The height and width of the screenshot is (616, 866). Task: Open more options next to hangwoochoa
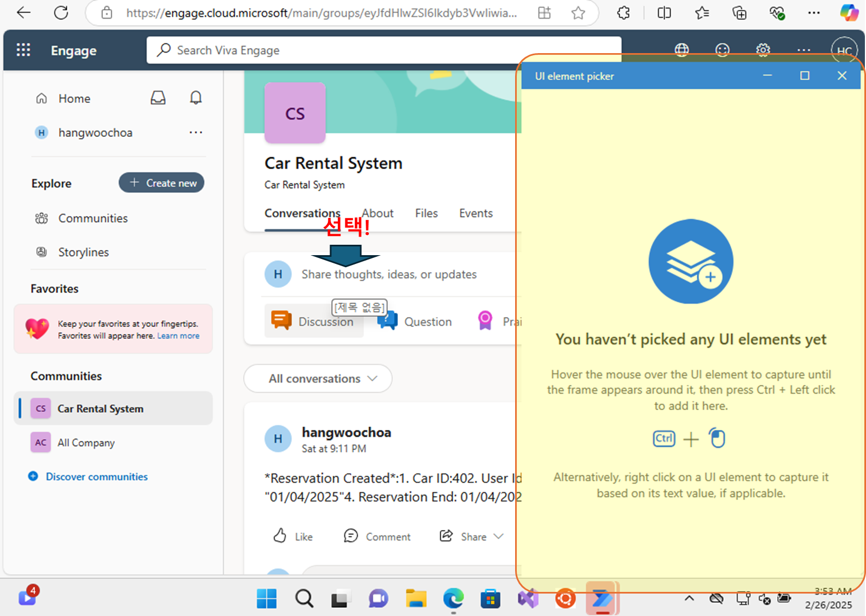point(195,133)
